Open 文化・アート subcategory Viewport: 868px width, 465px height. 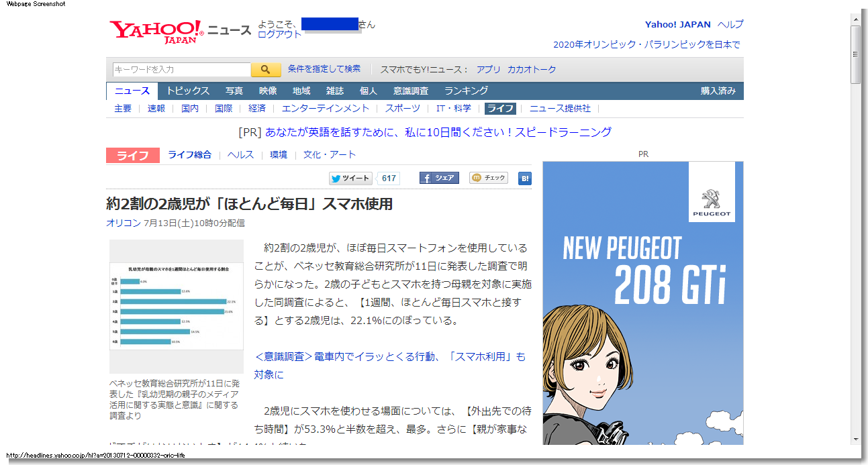(330, 155)
